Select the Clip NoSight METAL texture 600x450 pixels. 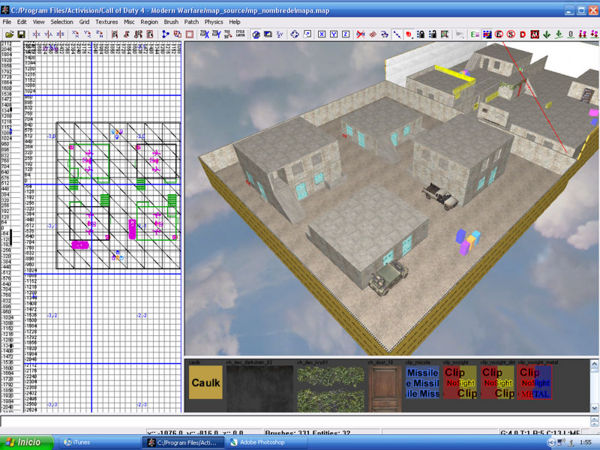pos(534,382)
